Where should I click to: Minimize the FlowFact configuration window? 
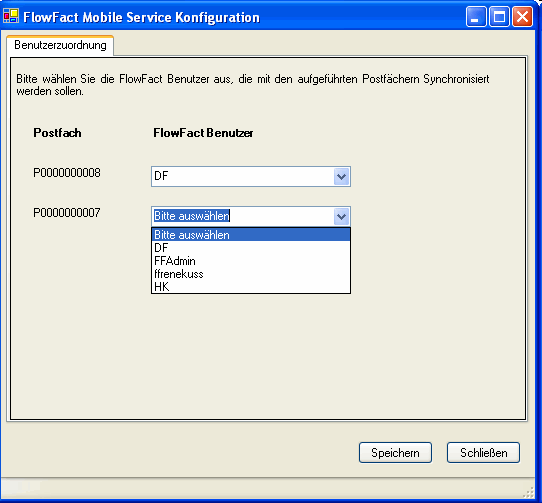click(476, 17)
